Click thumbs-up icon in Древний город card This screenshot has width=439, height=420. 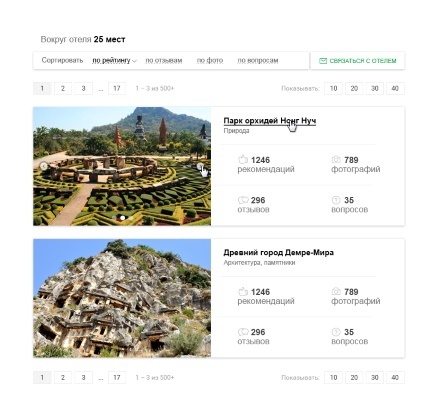click(243, 291)
